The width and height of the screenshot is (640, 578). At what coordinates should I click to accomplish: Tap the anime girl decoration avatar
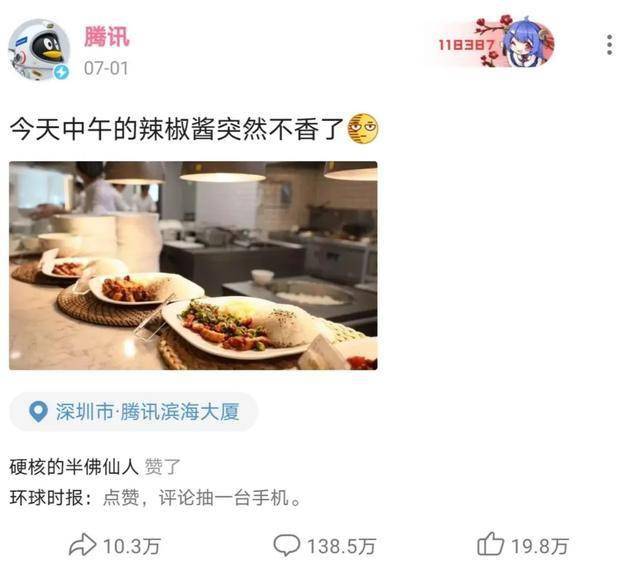pyautogui.click(x=528, y=42)
